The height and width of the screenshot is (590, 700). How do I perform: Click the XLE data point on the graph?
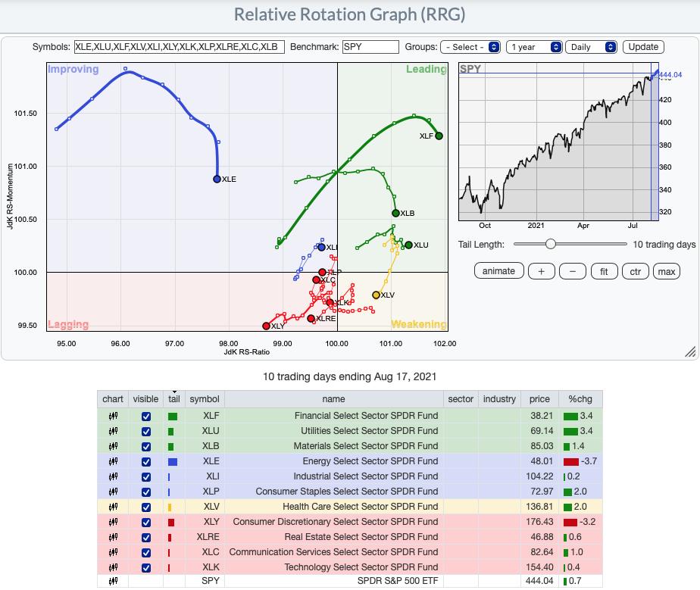[217, 179]
